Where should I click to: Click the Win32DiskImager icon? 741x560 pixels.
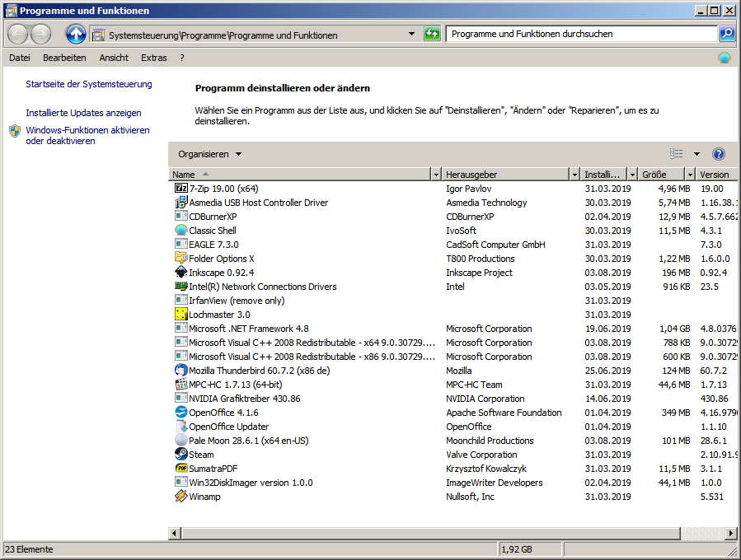click(181, 482)
